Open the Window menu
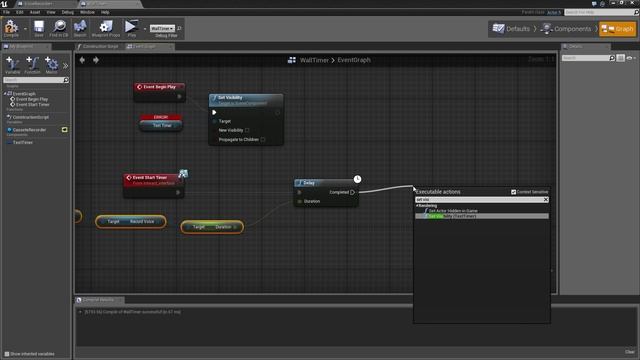 click(x=87, y=12)
